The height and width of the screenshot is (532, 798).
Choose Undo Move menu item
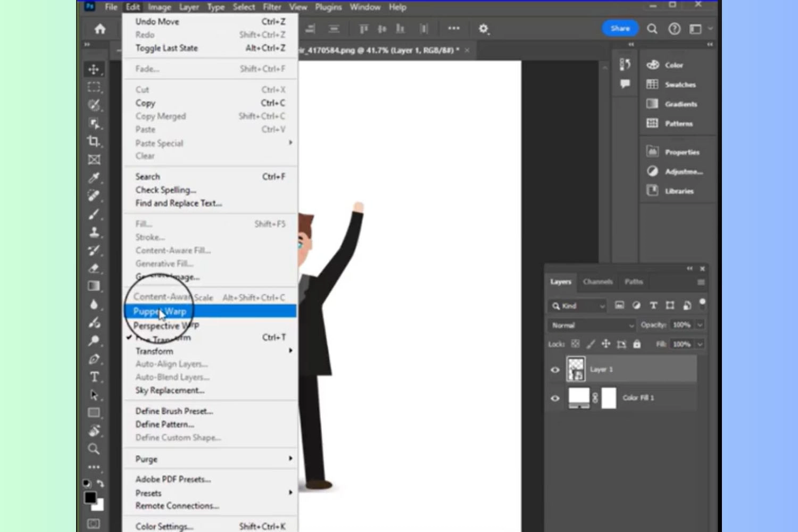211,21
